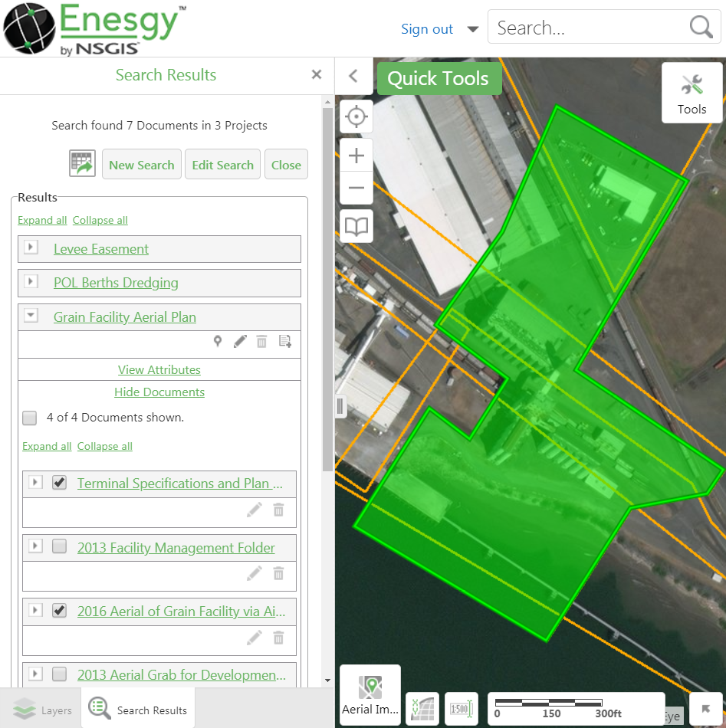Open the Aerial Imagery basemap switcher

(370, 695)
